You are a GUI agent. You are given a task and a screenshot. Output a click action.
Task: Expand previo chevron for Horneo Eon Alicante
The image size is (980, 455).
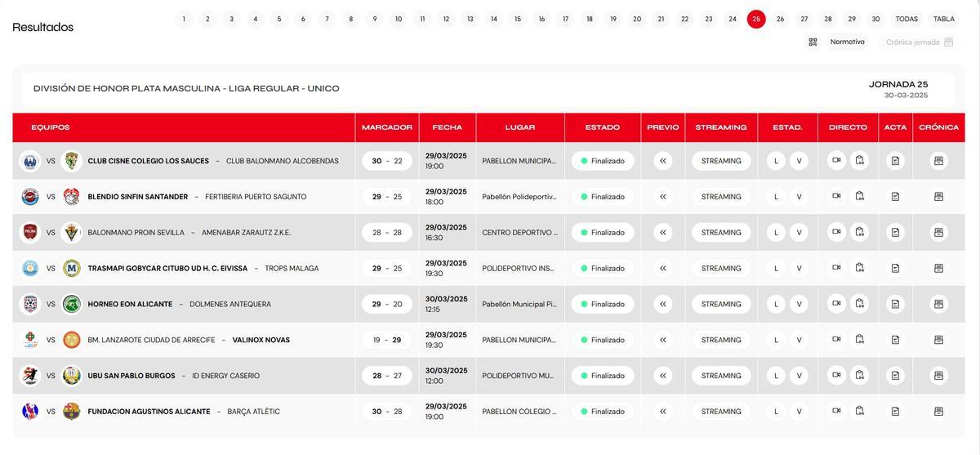[662, 304]
